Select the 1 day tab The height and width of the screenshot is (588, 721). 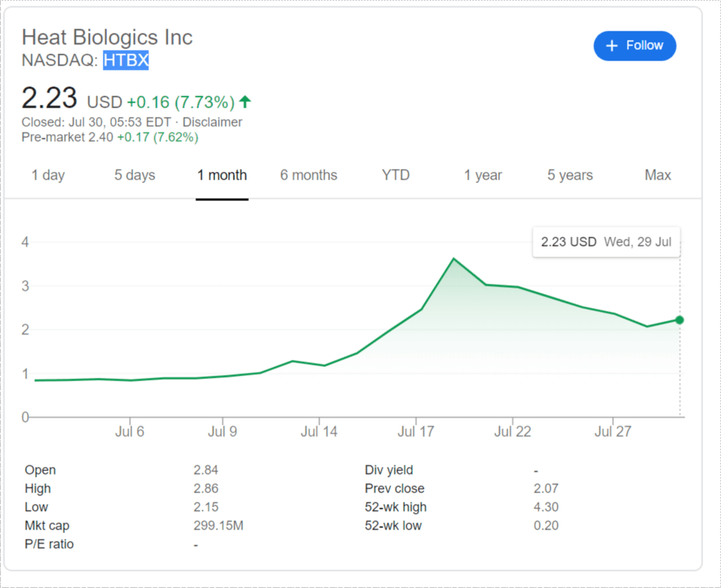pos(48,175)
